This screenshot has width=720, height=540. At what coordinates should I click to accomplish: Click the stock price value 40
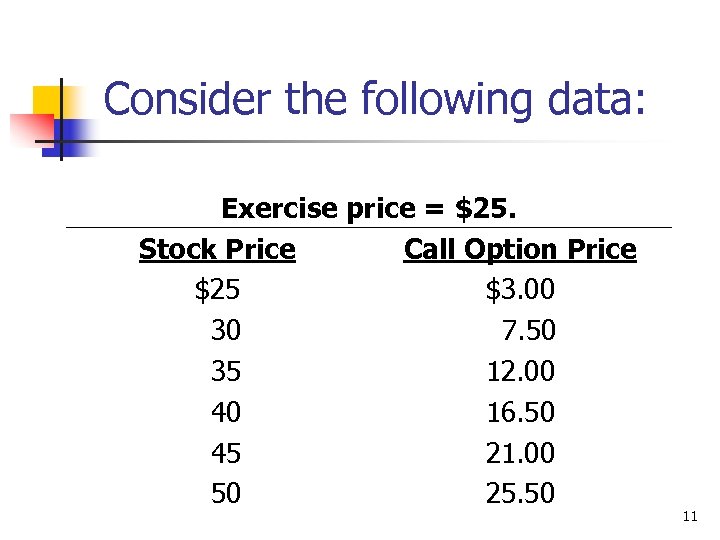click(226, 412)
